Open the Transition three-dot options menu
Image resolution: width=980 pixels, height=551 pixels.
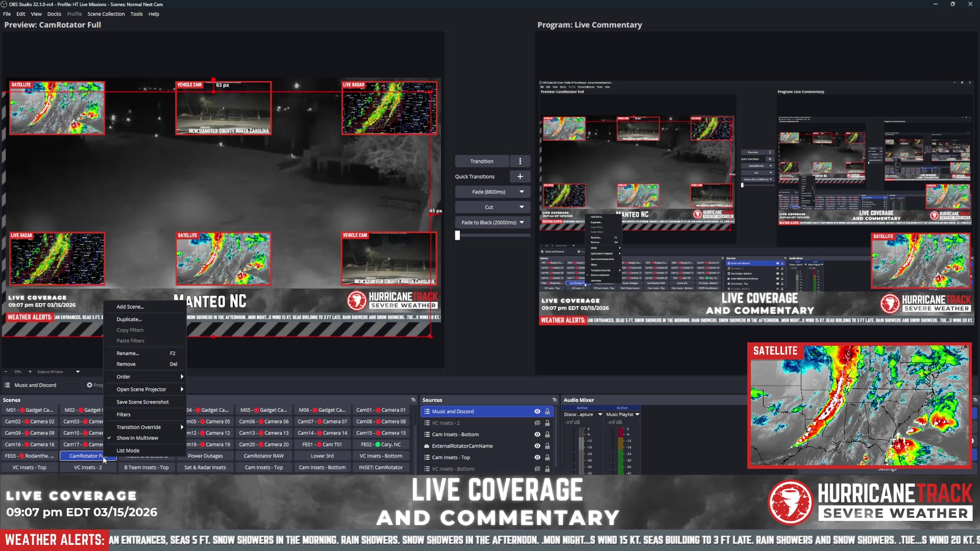pyautogui.click(x=520, y=161)
